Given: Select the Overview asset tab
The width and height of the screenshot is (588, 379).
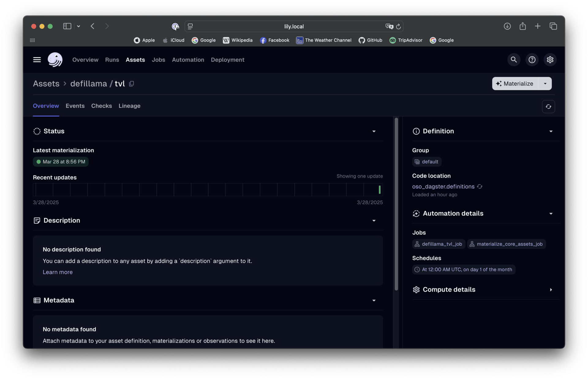Looking at the screenshot, I should pyautogui.click(x=46, y=106).
